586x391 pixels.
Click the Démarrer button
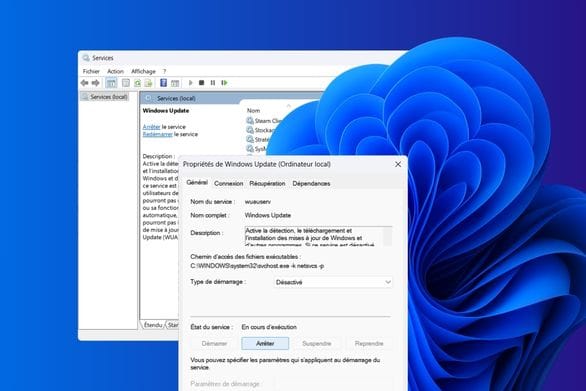[214, 343]
